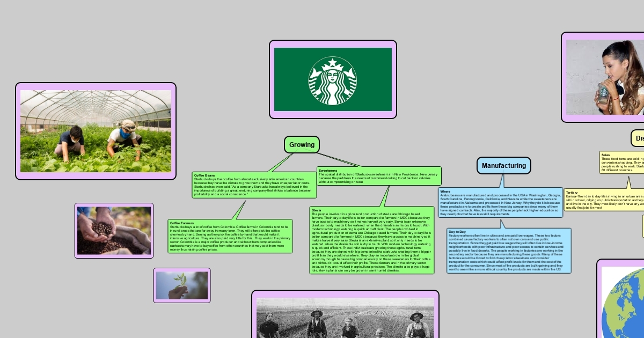
Task: Click the woman drinking Starbucks photo
Action: 605,77
